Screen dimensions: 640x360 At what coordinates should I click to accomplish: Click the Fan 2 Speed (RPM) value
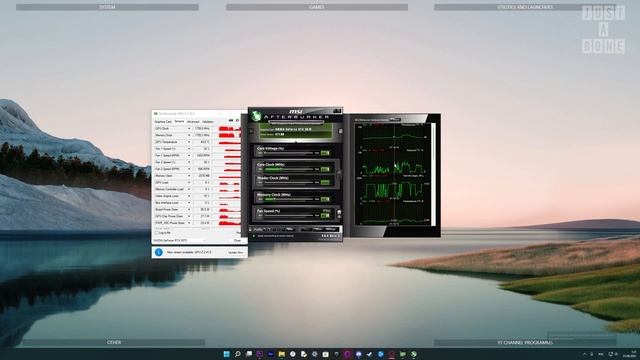click(x=203, y=169)
